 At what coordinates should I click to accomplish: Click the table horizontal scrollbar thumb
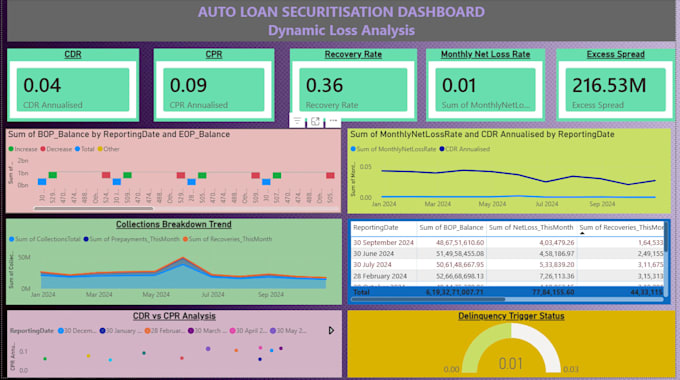[x=428, y=299]
